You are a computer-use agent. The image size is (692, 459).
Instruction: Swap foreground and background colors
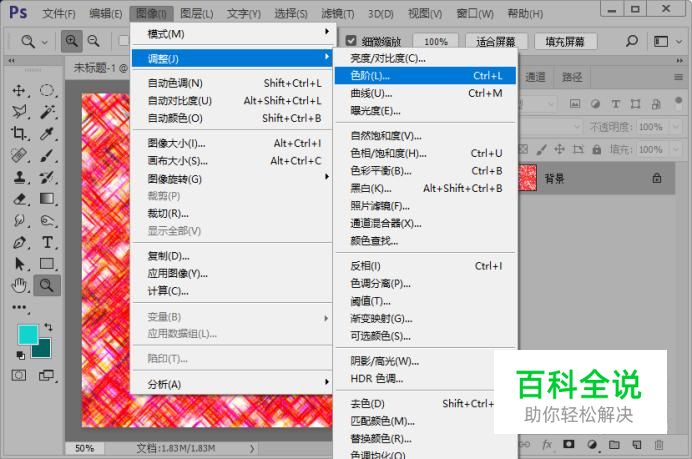tap(48, 327)
